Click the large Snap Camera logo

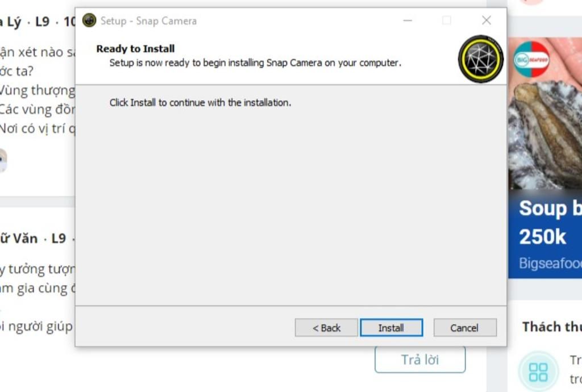481,59
